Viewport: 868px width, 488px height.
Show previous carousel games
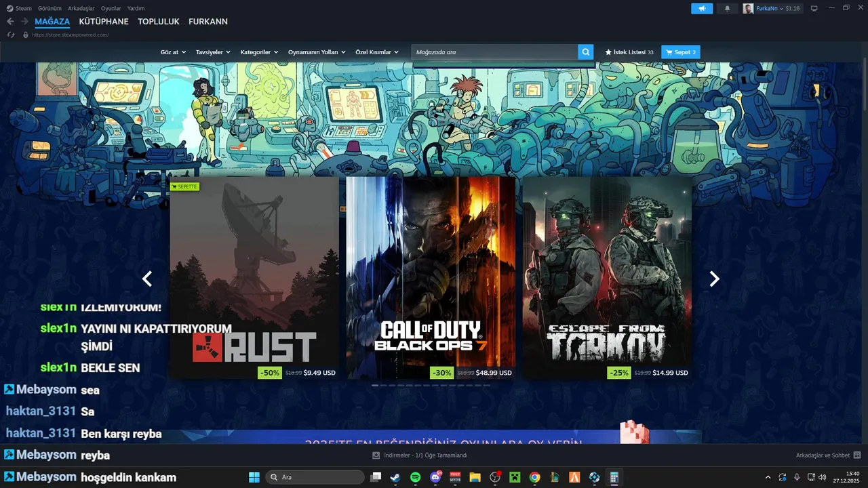146,279
